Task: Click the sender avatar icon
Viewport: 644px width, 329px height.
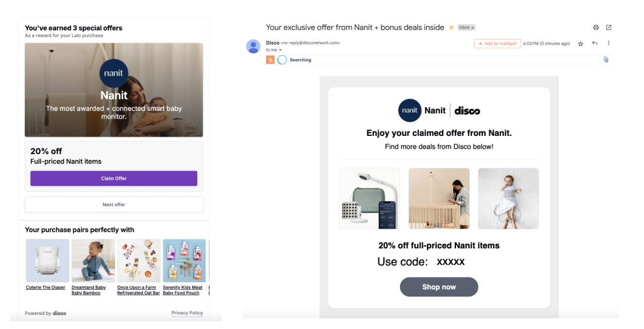Action: point(254,46)
